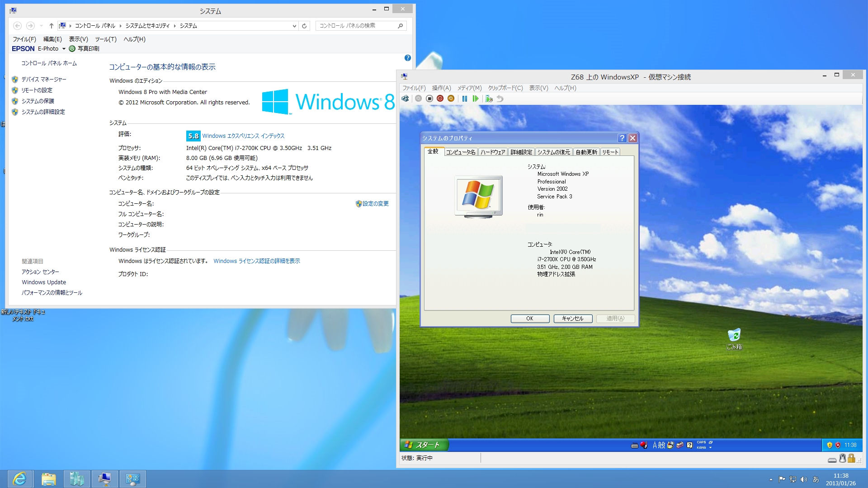Pause the WindowsXP virtual machine
The height and width of the screenshot is (488, 868).
[x=464, y=99]
